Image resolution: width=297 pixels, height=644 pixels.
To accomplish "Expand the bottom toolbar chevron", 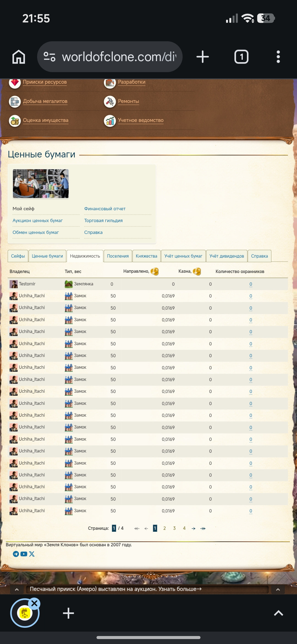I will pyautogui.click(x=278, y=613).
